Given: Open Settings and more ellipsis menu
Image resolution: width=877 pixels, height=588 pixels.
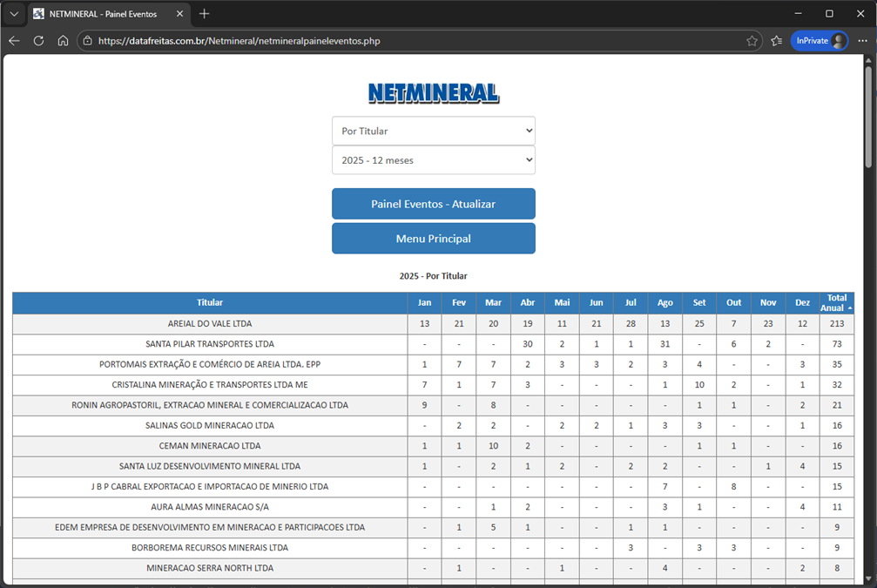Looking at the screenshot, I should [x=863, y=40].
